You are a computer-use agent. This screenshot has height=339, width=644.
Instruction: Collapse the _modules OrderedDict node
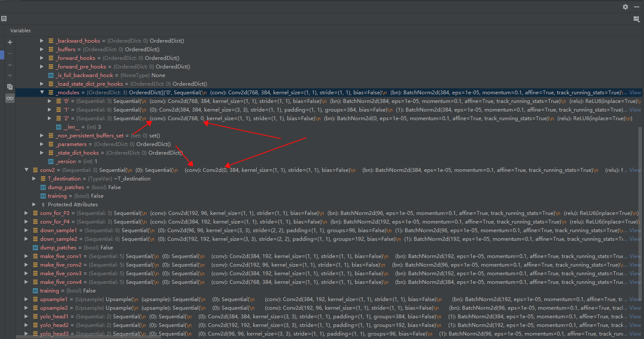[x=42, y=92]
